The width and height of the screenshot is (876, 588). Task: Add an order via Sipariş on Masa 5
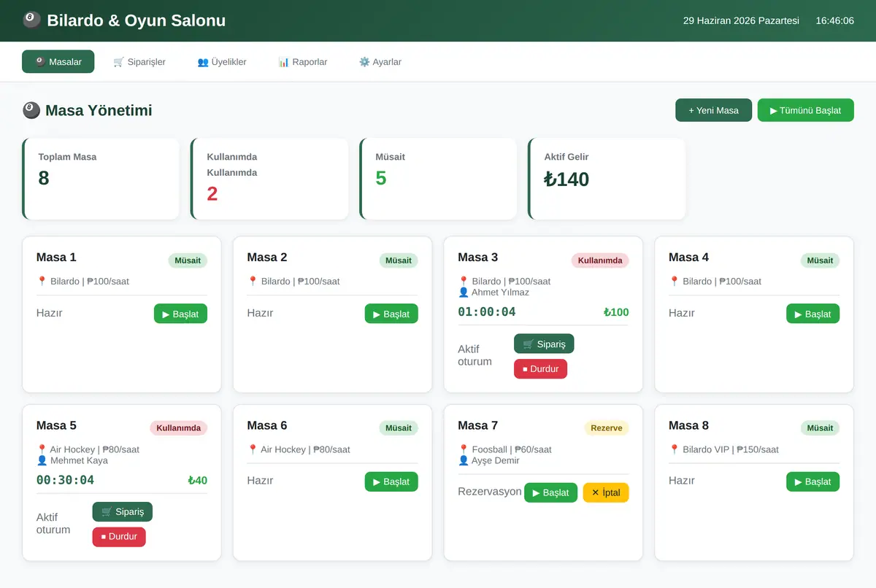pyautogui.click(x=123, y=511)
